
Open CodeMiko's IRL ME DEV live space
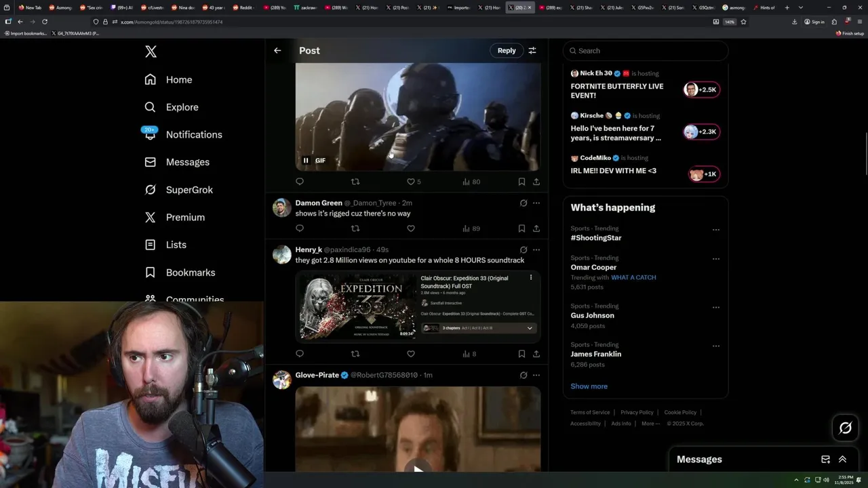[645, 166]
